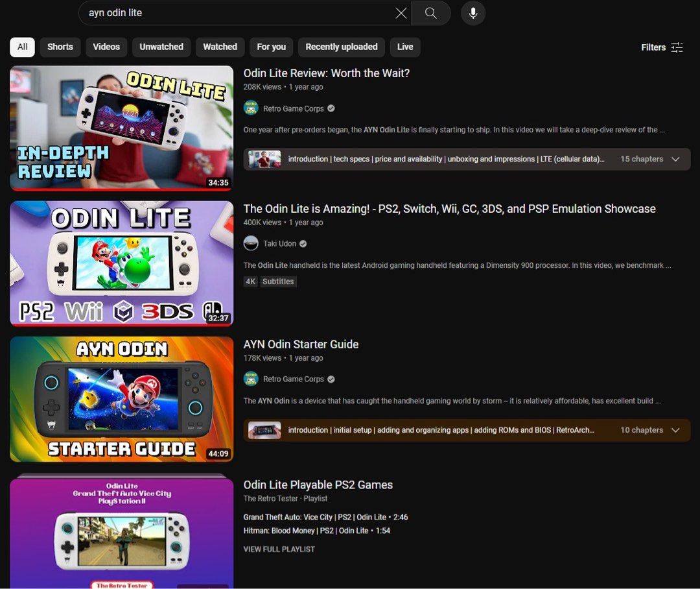Click the 44:09 duration badge

[218, 453]
